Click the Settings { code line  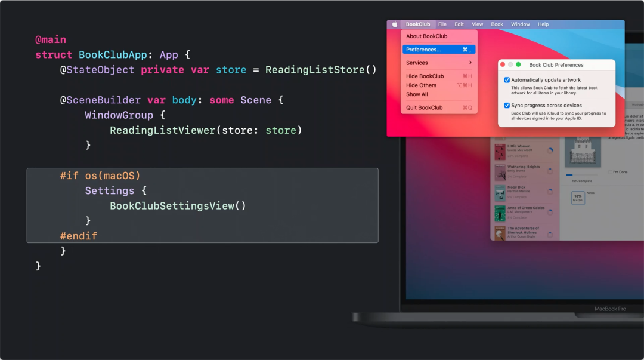[x=116, y=191]
